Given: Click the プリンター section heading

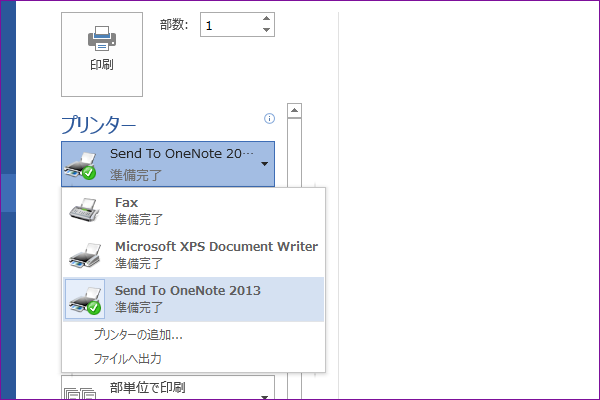Looking at the screenshot, I should pyautogui.click(x=99, y=125).
